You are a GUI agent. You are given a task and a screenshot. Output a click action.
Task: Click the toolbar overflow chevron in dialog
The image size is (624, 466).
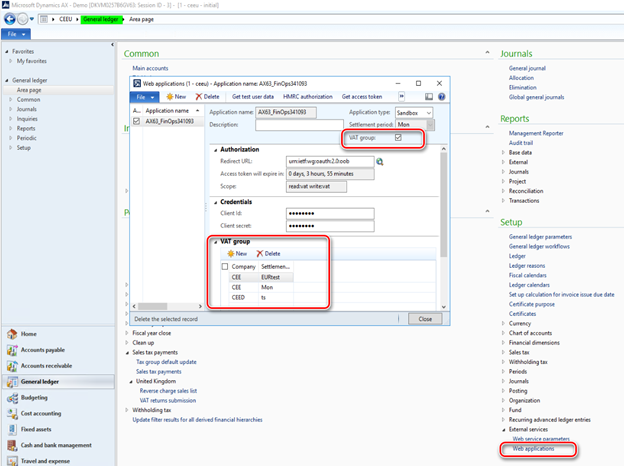pyautogui.click(x=402, y=96)
